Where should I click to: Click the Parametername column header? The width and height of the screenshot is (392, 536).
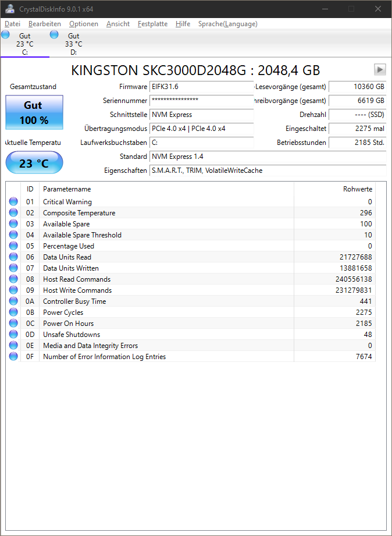coord(167,189)
